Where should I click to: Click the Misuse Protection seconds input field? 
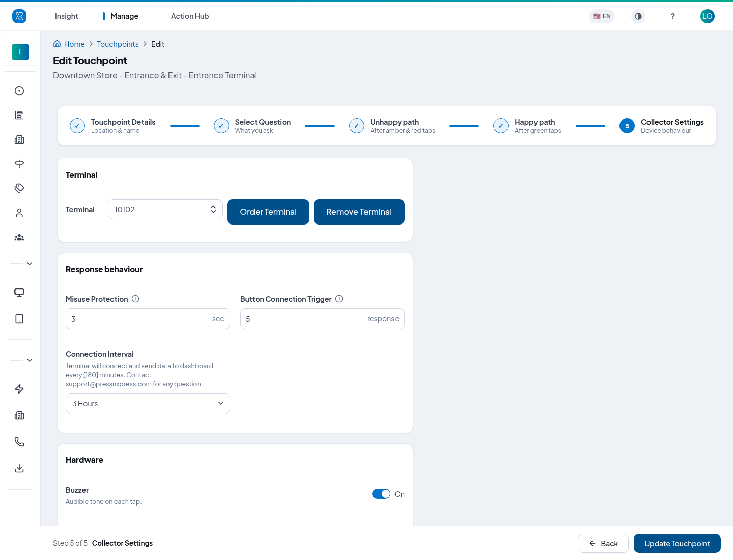click(x=148, y=319)
